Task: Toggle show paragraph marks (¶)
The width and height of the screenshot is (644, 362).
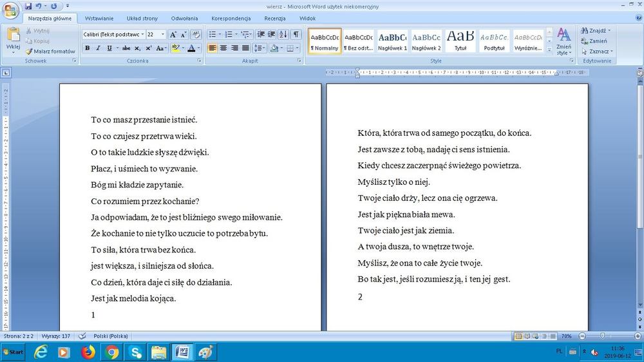Action: coord(296,34)
